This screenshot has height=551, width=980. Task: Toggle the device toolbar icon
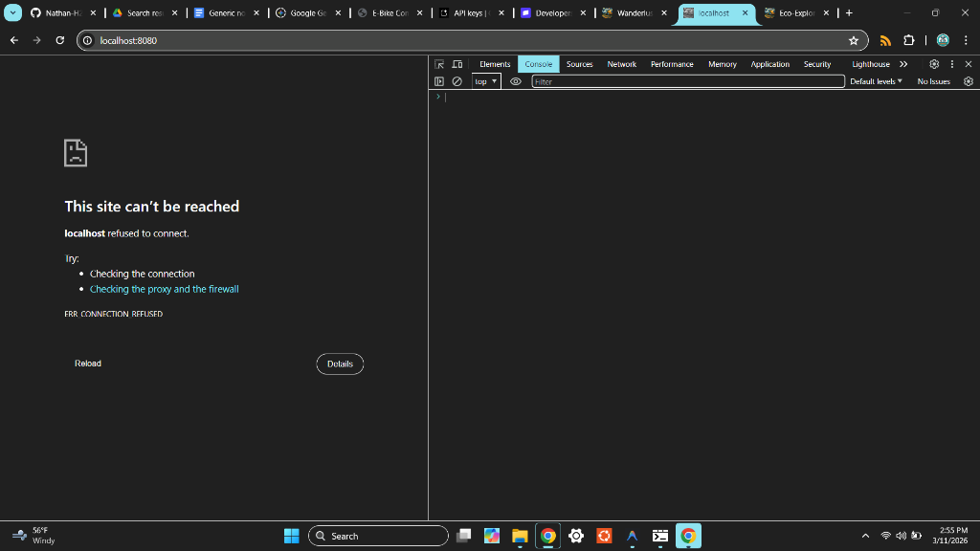click(457, 64)
